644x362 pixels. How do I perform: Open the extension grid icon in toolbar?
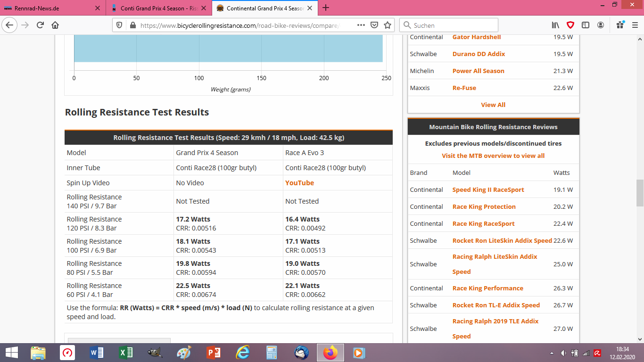[620, 25]
